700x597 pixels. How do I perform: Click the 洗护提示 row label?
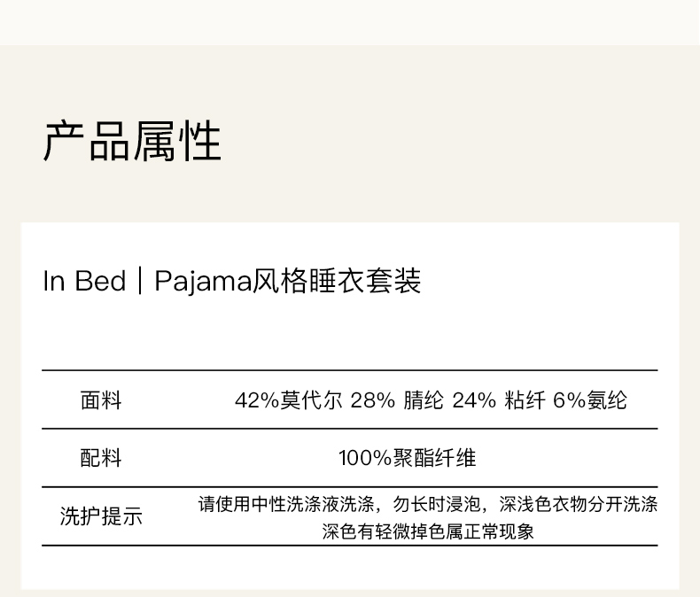[x=101, y=516]
